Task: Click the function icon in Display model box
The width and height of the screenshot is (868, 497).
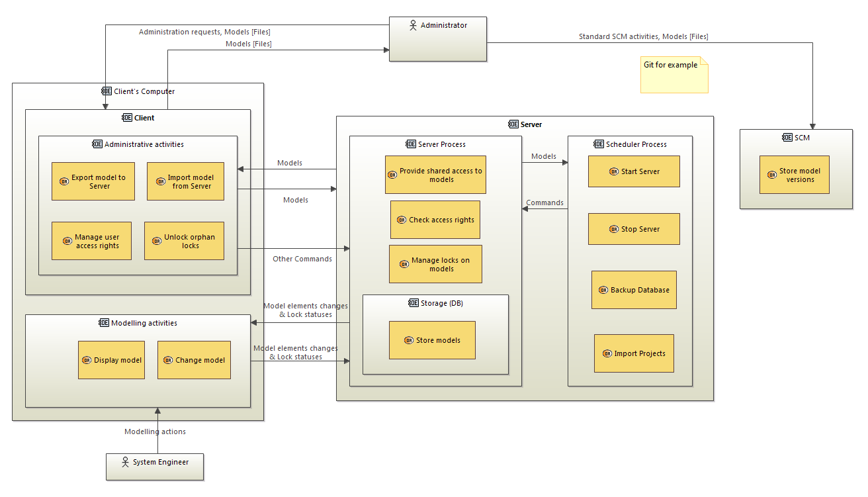Action: 87,361
